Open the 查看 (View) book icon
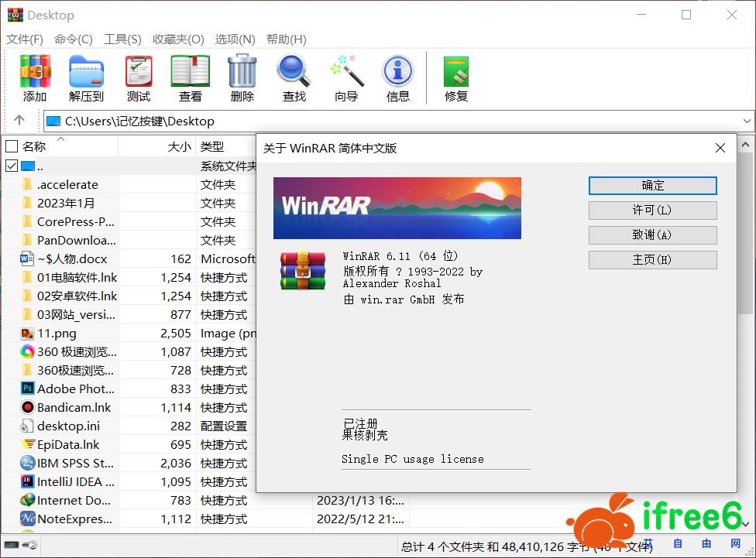The width and height of the screenshot is (756, 558). tap(191, 78)
